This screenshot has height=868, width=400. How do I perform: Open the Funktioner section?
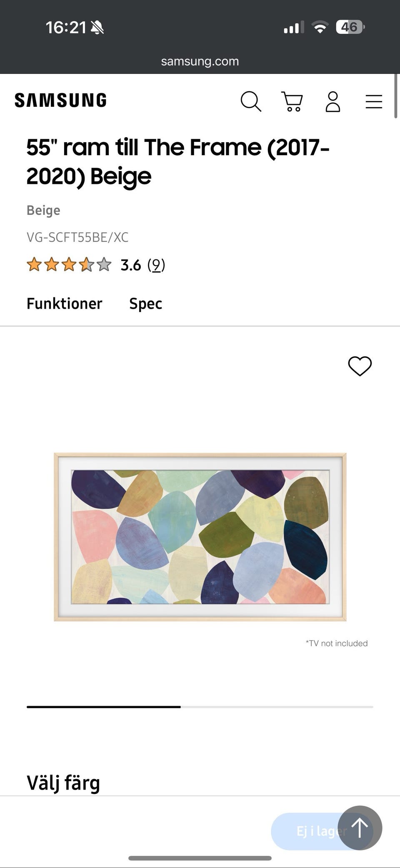64,304
